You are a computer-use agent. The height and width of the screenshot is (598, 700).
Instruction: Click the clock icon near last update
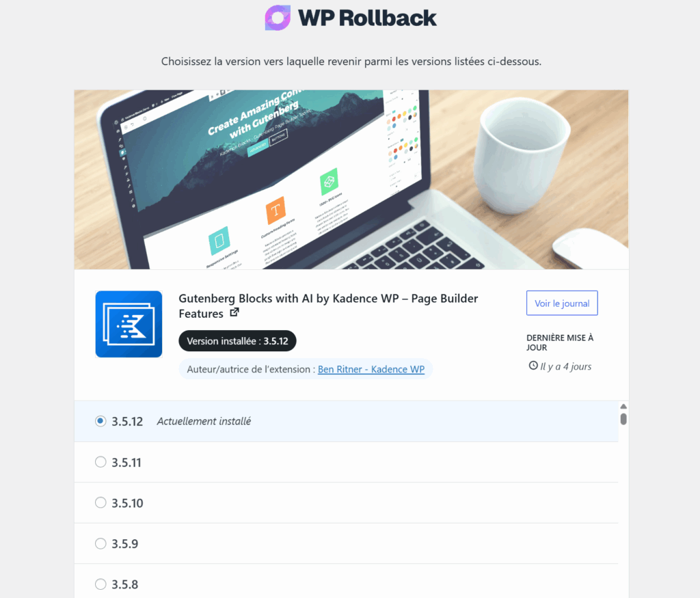(533, 366)
